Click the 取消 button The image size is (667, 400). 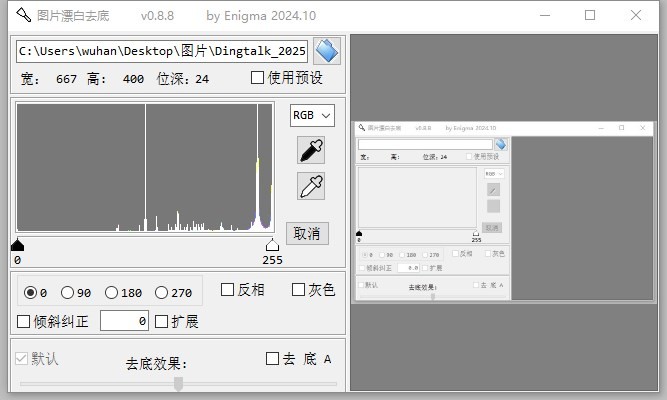[307, 234]
